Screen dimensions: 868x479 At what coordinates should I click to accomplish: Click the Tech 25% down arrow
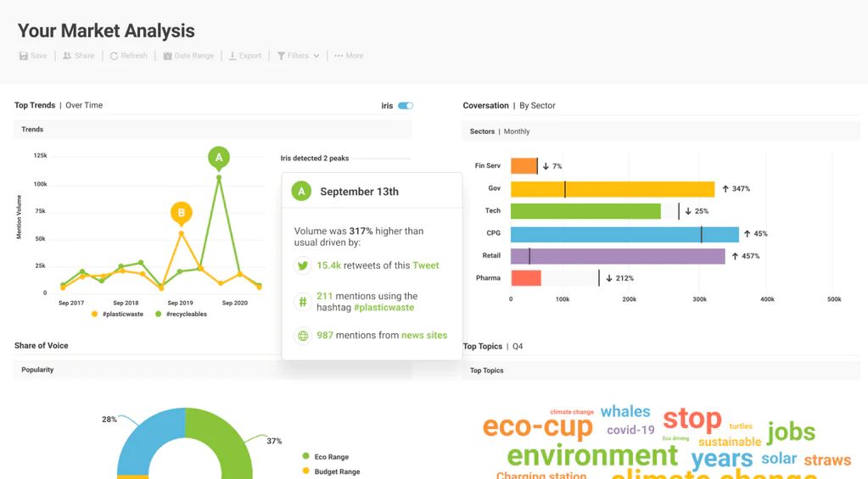[688, 211]
